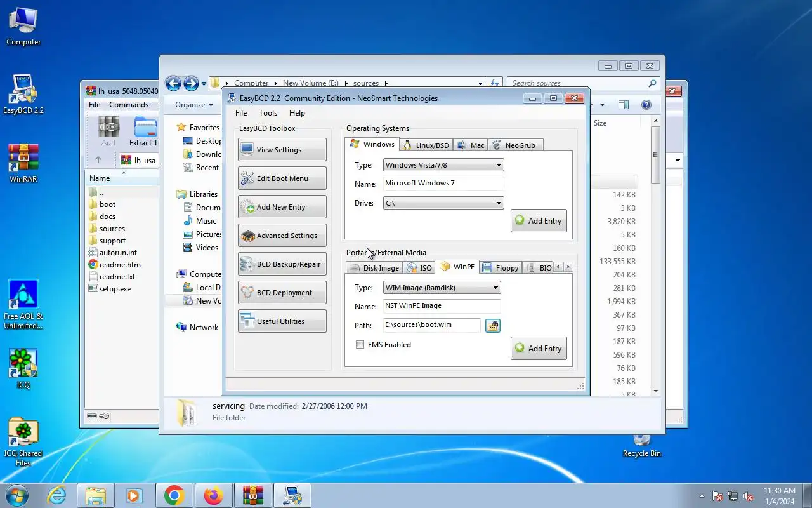Select the Windows operating systems tab
This screenshot has height=508, width=812.
click(x=372, y=144)
